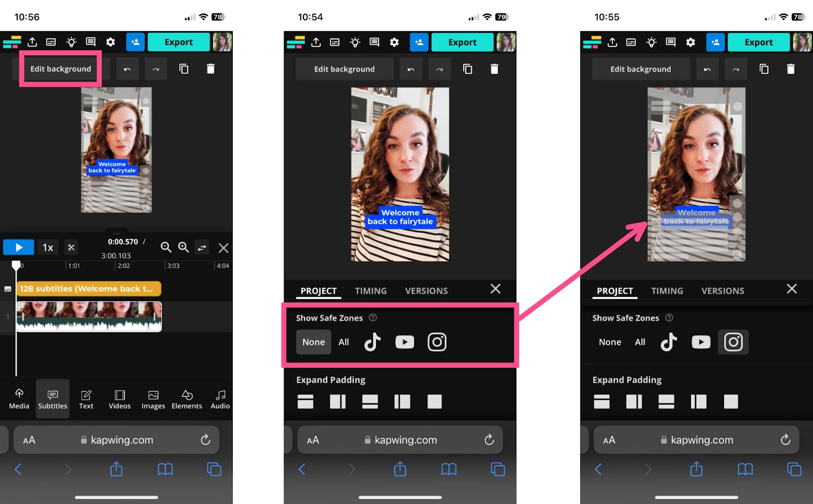Open settings gear in left phone toolbar
813x504 pixels.
[x=110, y=42]
